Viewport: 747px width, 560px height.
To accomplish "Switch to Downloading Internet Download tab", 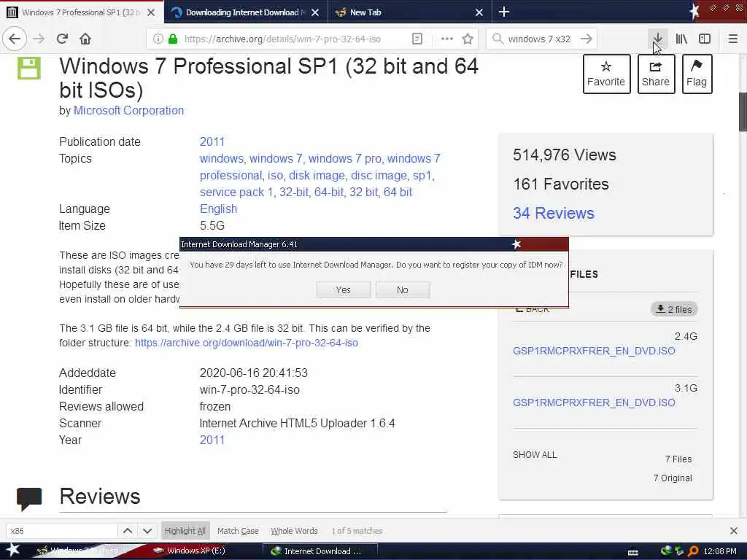I will (x=246, y=12).
